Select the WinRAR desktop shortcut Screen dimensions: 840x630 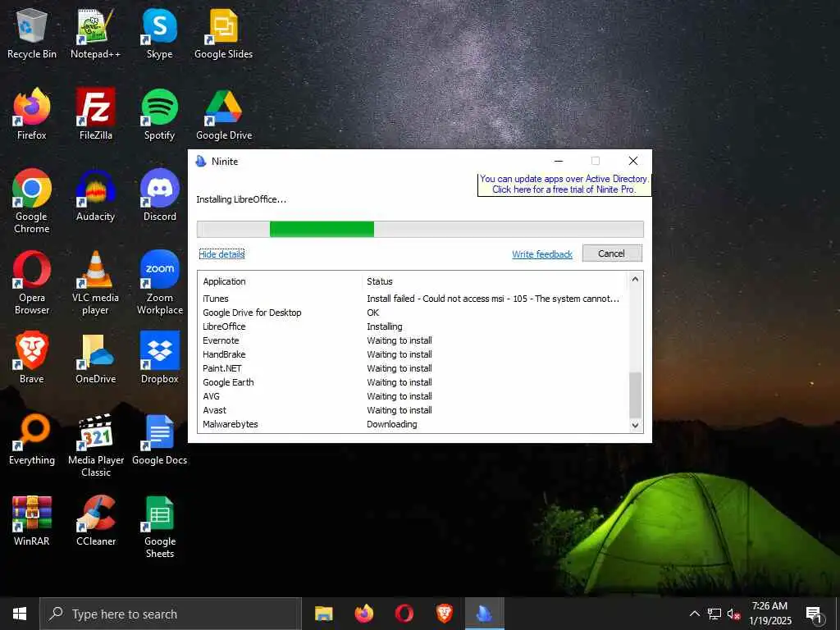32,521
